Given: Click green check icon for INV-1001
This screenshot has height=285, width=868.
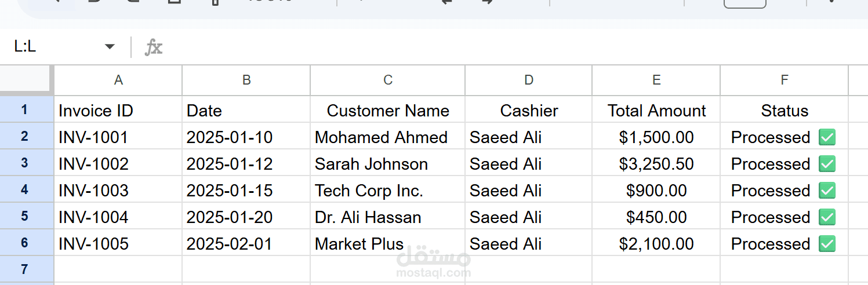Looking at the screenshot, I should [827, 137].
